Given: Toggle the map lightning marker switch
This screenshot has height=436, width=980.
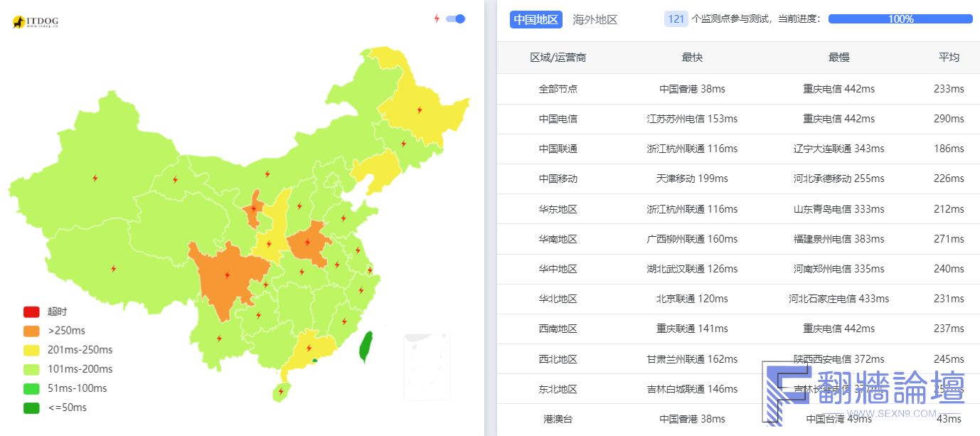Looking at the screenshot, I should coord(455,18).
